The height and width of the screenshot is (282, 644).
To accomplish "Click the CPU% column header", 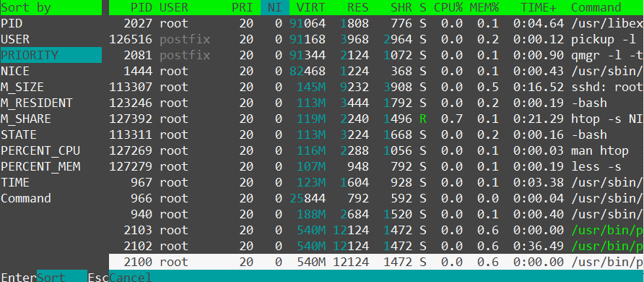I will pos(448,7).
